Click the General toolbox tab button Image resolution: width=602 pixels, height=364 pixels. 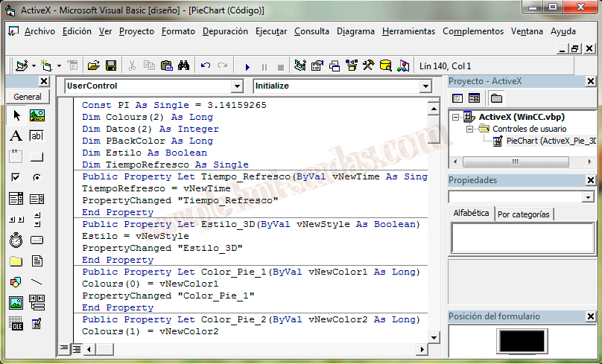pos(28,97)
